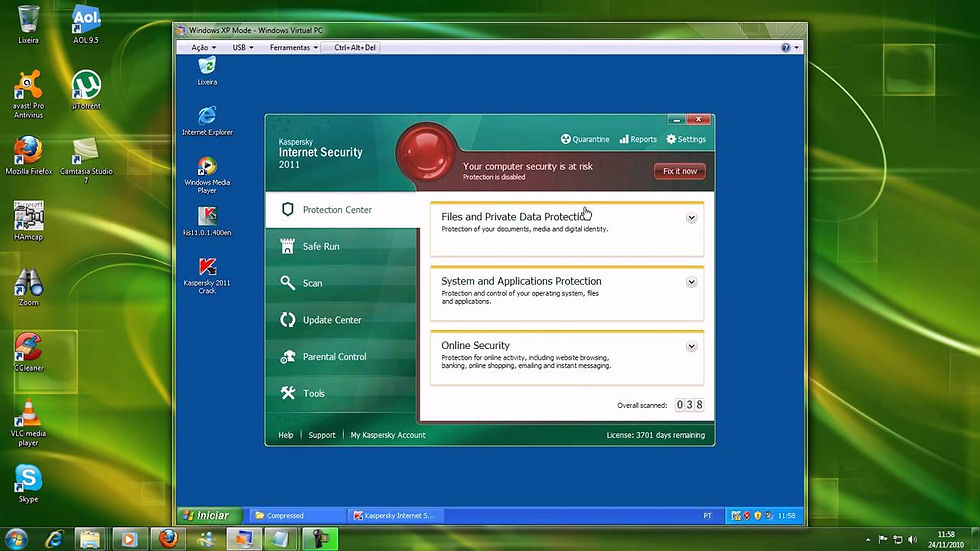Select the HAmcap desktop icon
The width and height of the screenshot is (980, 551).
coord(28,221)
